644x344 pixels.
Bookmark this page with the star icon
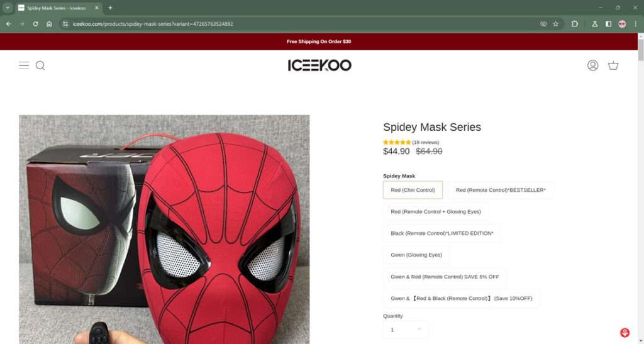[555, 24]
